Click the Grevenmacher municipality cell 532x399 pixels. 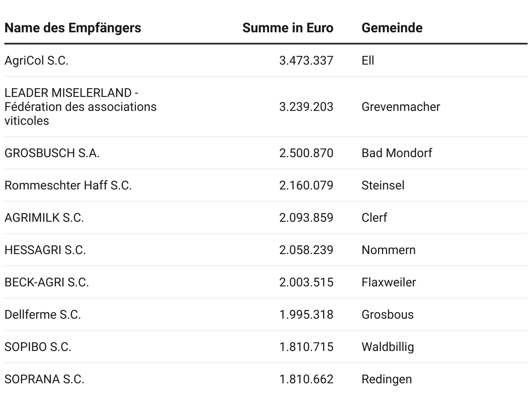(x=401, y=107)
